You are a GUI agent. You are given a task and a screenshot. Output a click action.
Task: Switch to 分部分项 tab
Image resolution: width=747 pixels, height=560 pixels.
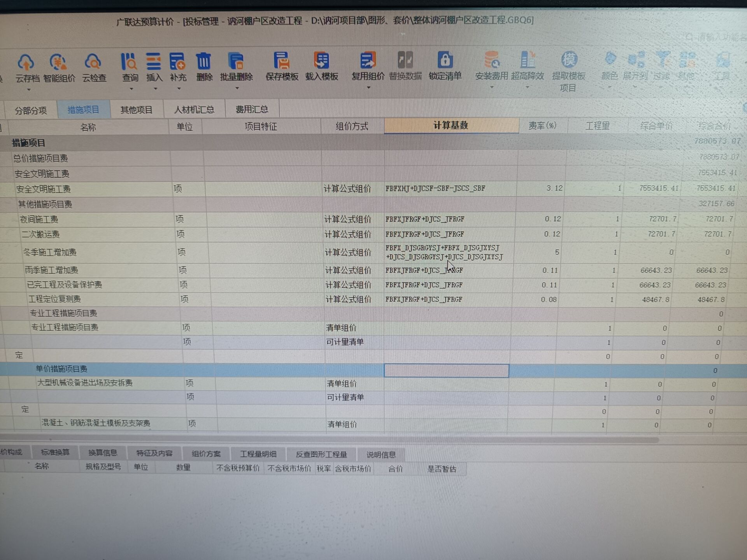[31, 110]
